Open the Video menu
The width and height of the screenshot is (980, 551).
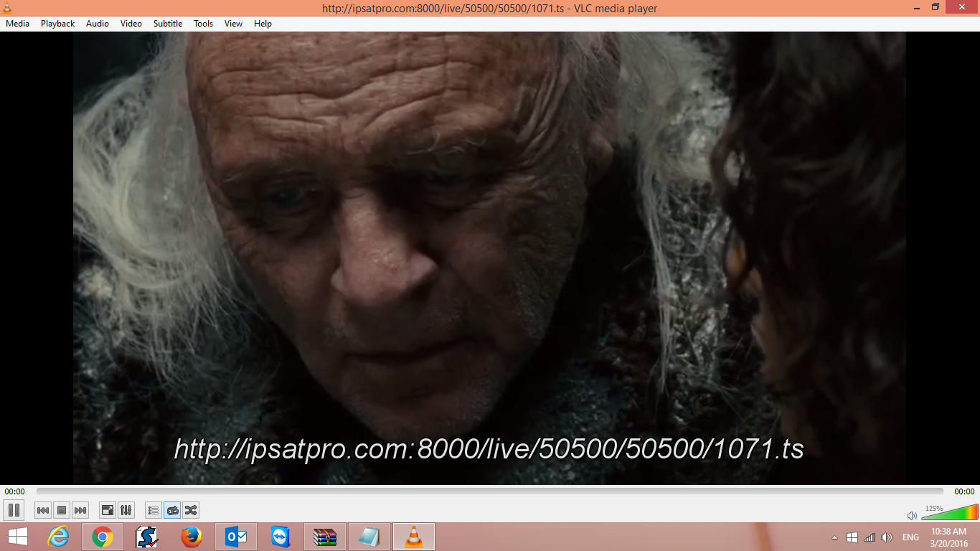pos(131,24)
